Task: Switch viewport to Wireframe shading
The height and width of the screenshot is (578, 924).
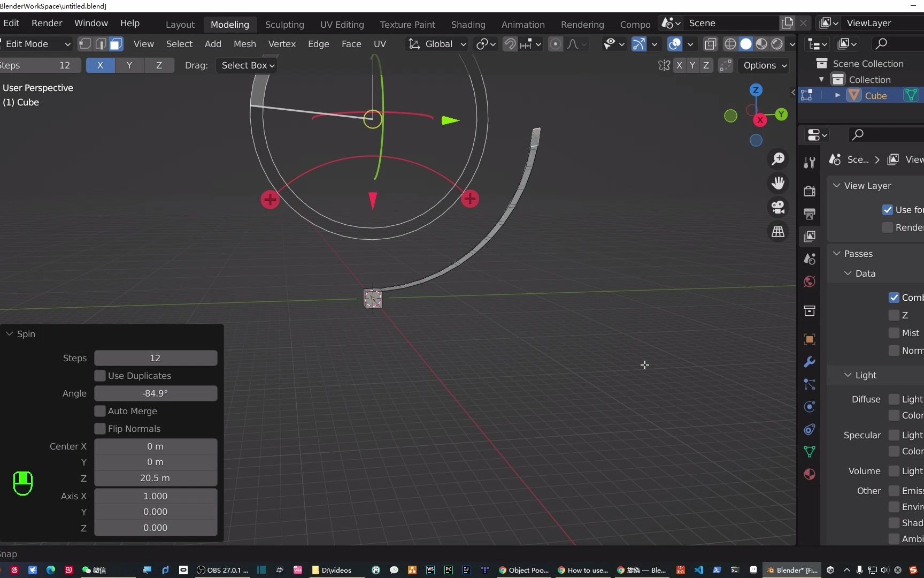Action: (730, 44)
